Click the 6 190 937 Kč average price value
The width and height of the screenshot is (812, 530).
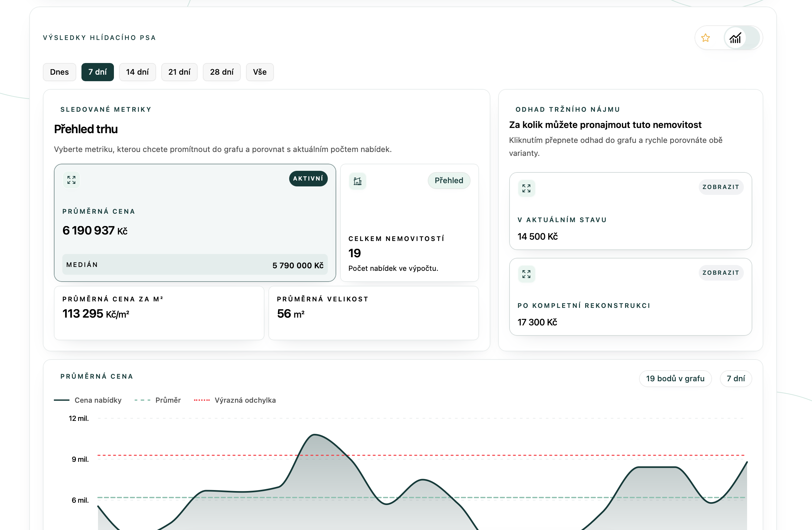click(95, 231)
